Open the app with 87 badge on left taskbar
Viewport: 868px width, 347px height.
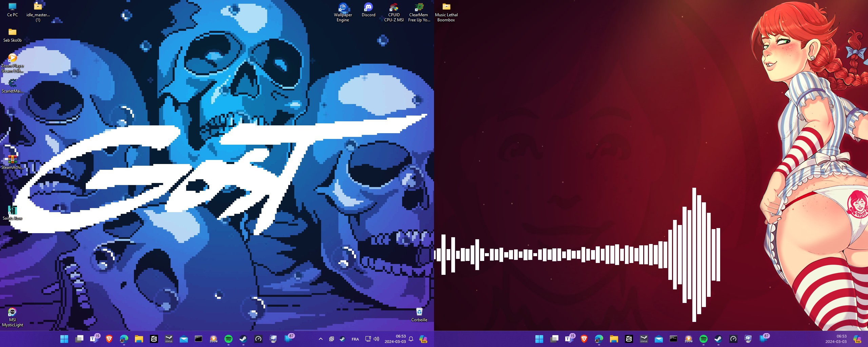pos(289,339)
